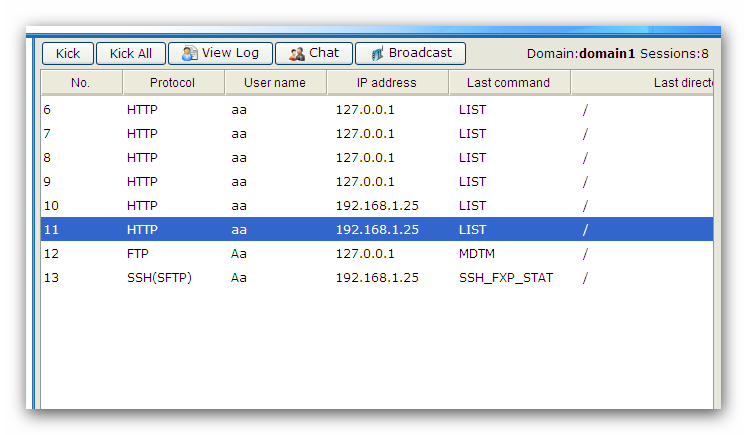Select session row number 10
Screen dimensions: 747x435
click(377, 206)
